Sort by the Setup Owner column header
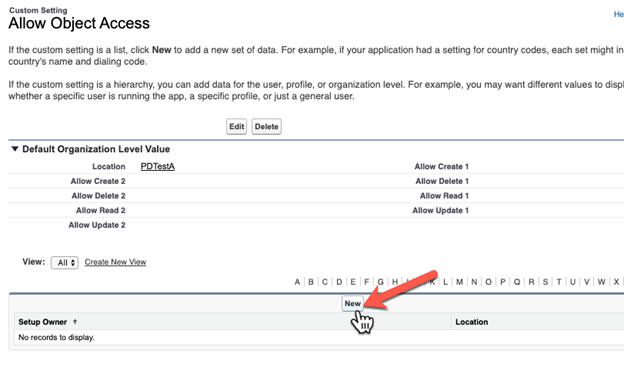The width and height of the screenshot is (624, 367). 43,322
